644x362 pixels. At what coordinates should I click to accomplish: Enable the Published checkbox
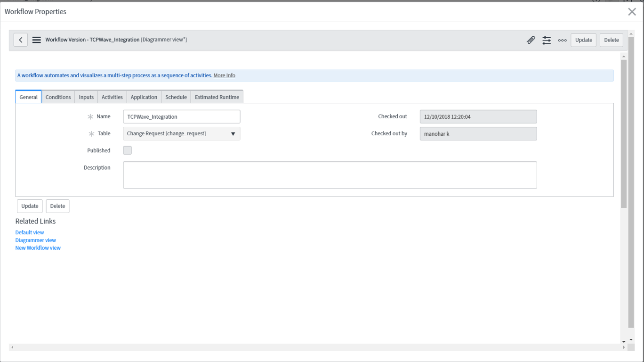pyautogui.click(x=127, y=150)
